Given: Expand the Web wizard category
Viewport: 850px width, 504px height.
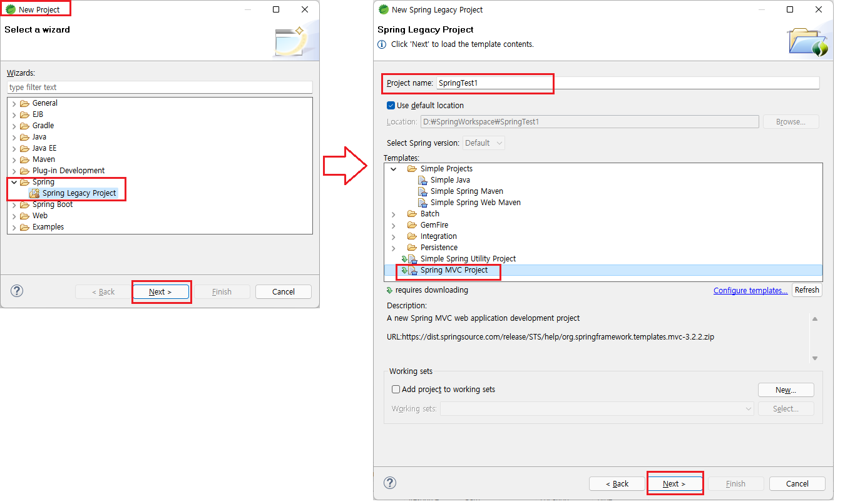Looking at the screenshot, I should (14, 216).
